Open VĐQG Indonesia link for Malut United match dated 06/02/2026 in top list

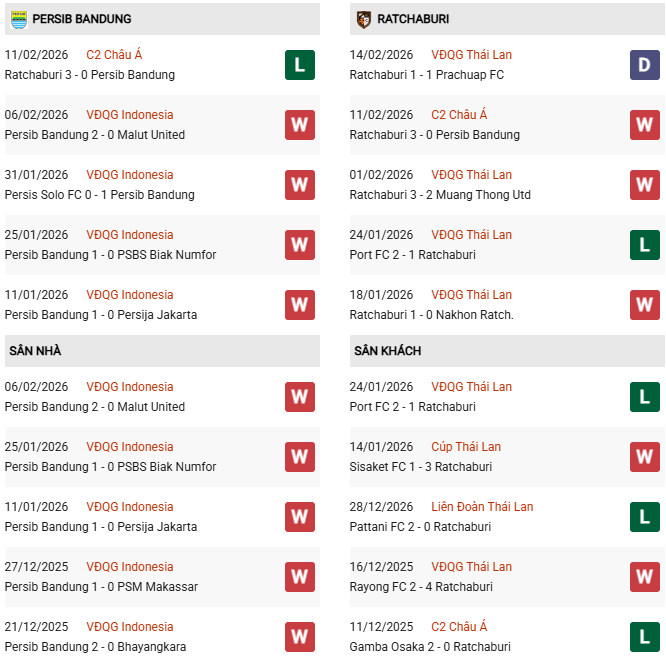(129, 115)
